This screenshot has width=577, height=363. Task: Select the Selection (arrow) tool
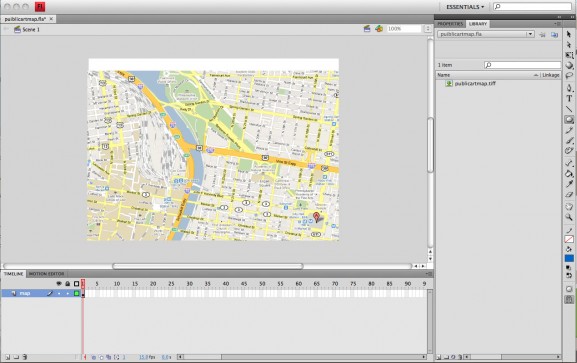[569, 34]
